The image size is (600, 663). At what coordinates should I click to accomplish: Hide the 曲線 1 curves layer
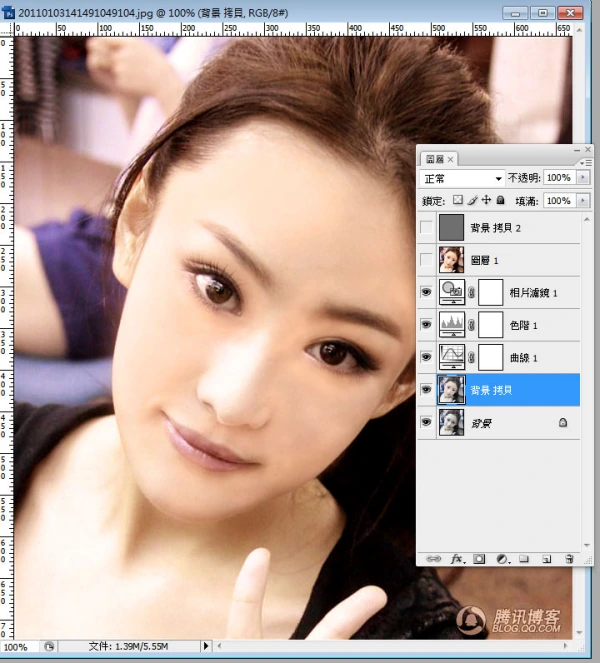(x=426, y=357)
